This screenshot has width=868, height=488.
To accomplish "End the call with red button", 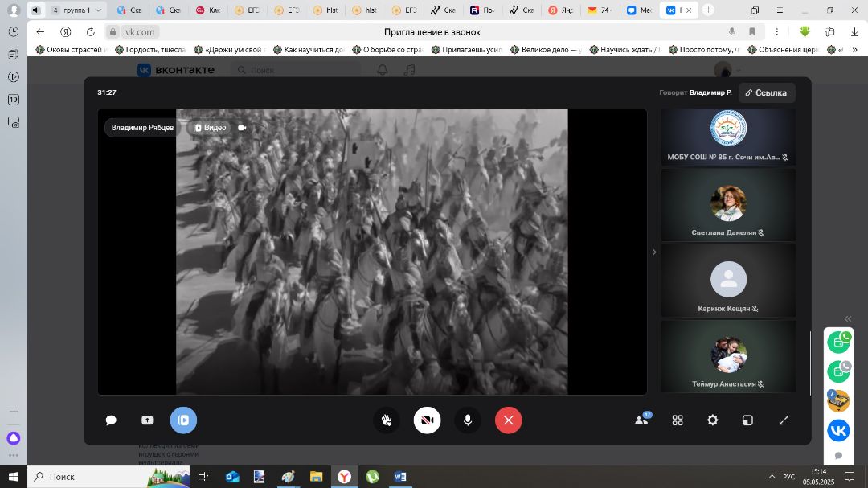I will click(x=508, y=420).
